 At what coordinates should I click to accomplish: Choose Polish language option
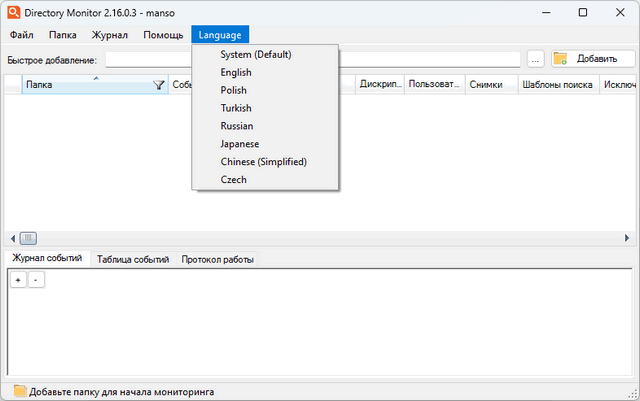(x=265, y=90)
